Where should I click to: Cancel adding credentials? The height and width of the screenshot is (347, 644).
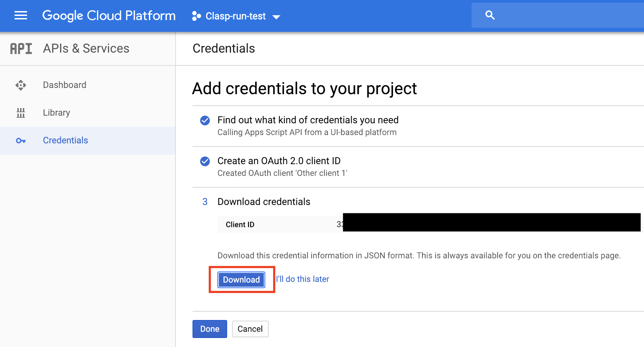250,329
